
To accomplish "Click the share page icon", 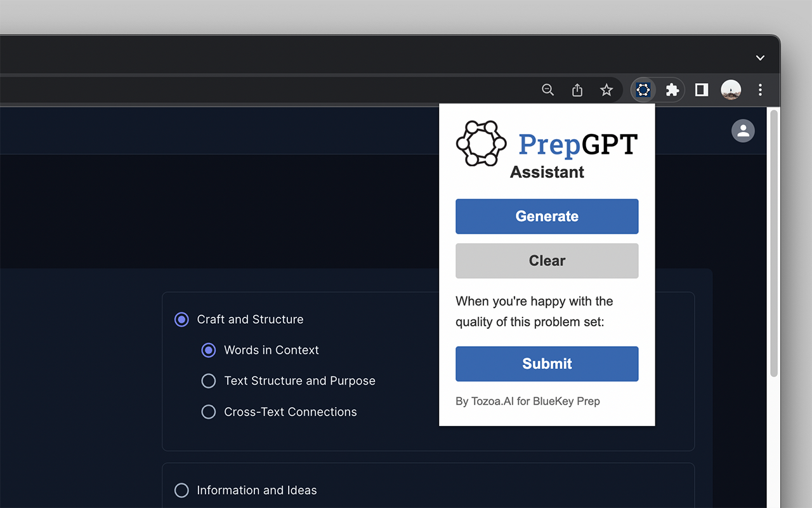I will click(x=577, y=90).
